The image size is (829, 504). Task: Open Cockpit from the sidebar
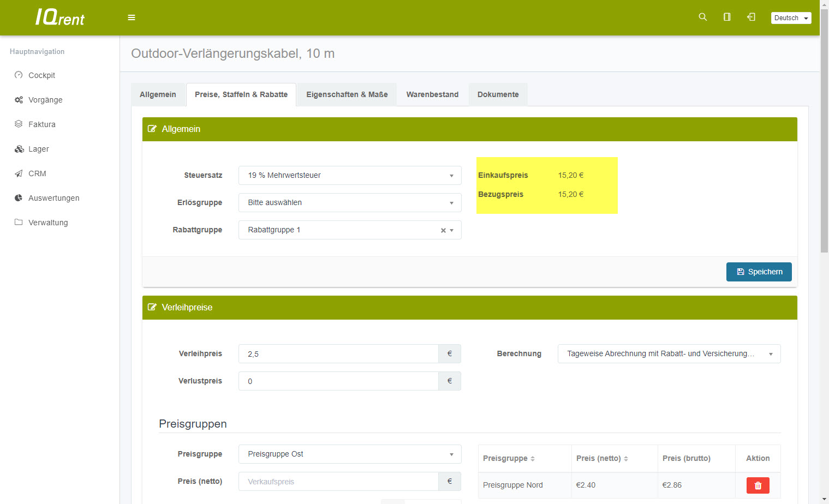(41, 75)
